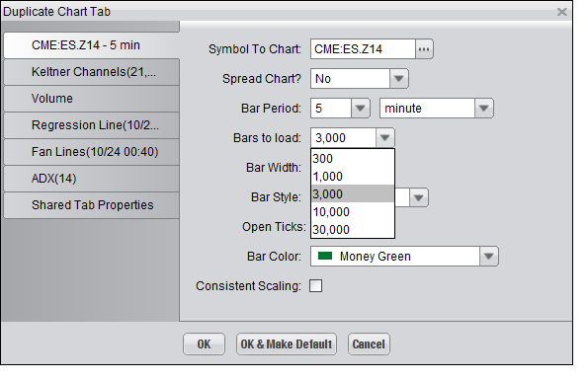Expand the Bar Color dropdown arrow
The height and width of the screenshot is (380, 588).
point(488,257)
